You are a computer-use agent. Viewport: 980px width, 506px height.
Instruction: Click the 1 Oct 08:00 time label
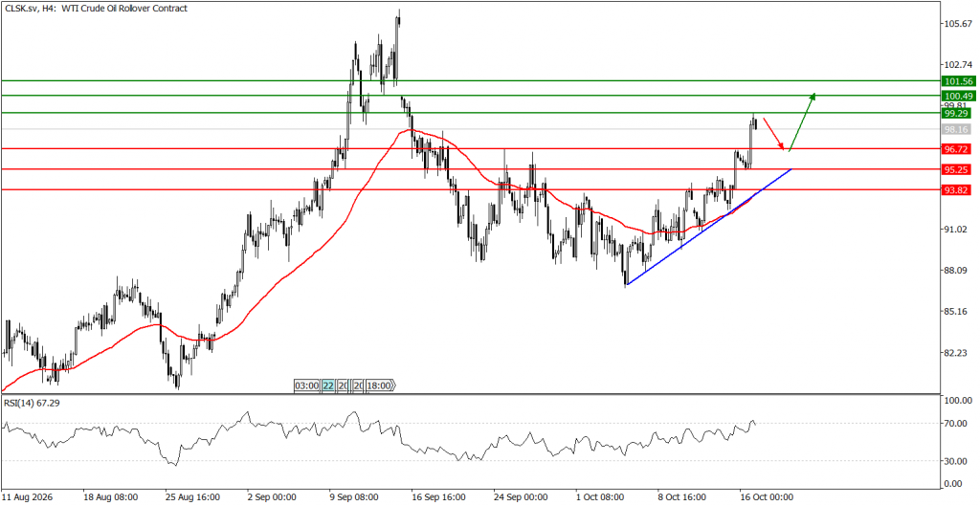[600, 497]
